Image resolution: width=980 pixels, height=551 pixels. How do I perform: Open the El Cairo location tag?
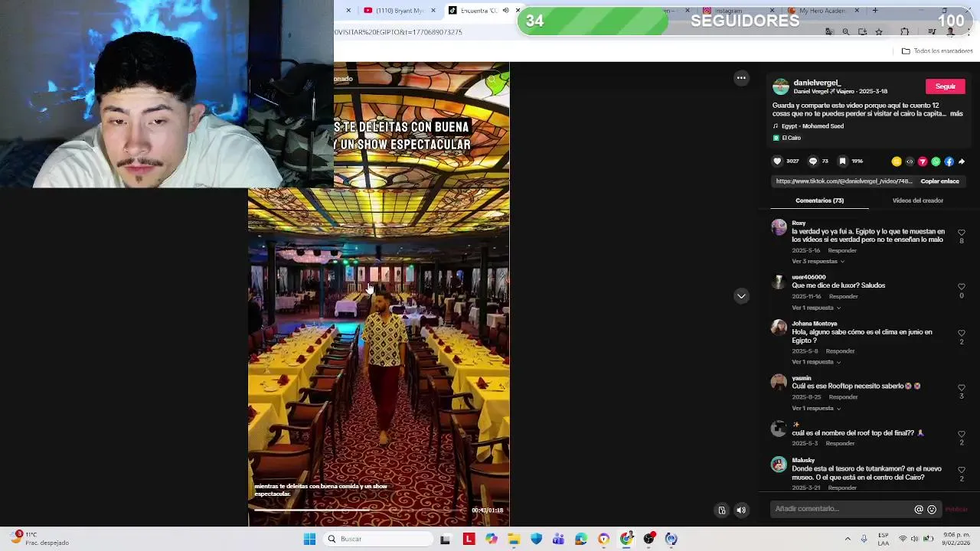[x=791, y=139]
